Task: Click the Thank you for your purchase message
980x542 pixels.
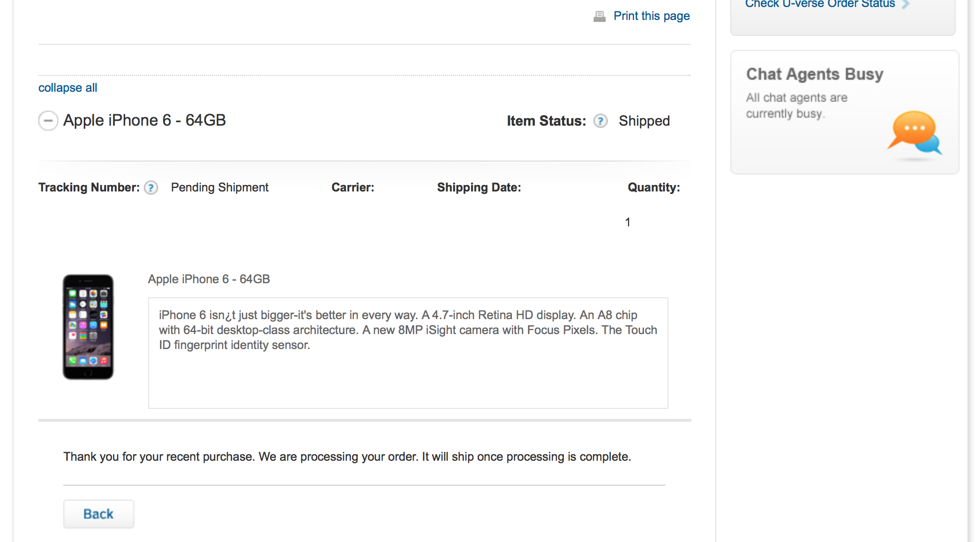Action: [x=347, y=457]
